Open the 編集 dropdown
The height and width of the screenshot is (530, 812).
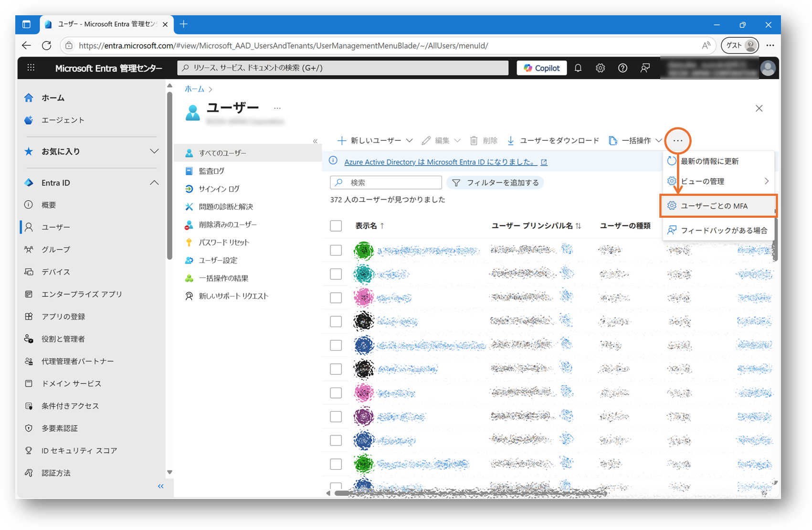coord(441,140)
